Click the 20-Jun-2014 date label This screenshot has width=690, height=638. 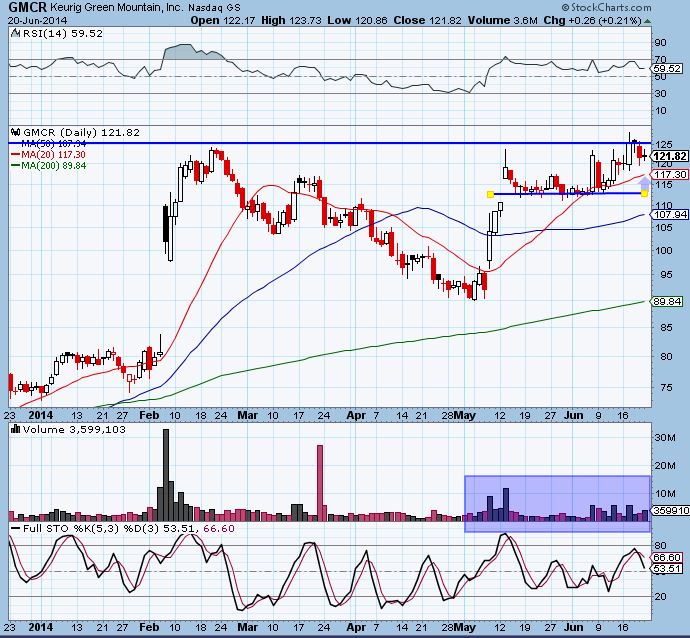(37, 20)
